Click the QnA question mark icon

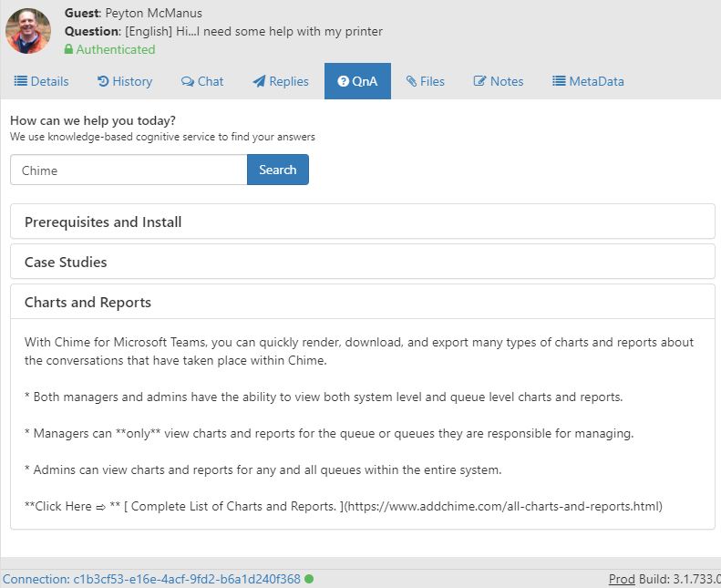tap(343, 81)
